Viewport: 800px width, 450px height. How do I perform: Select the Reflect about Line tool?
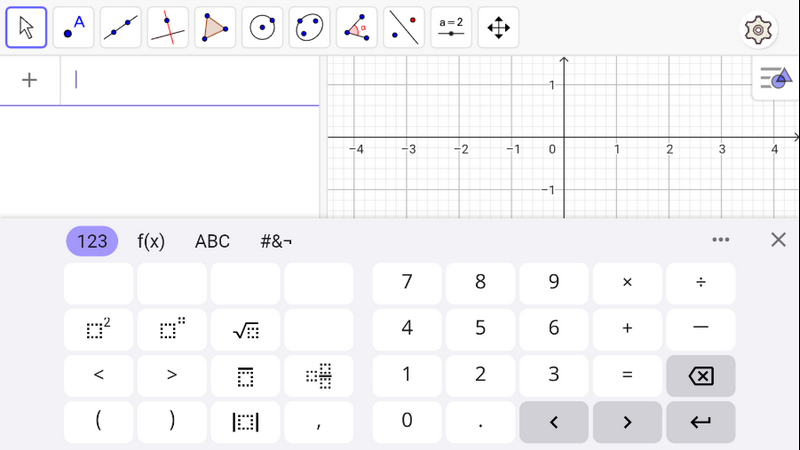[404, 28]
